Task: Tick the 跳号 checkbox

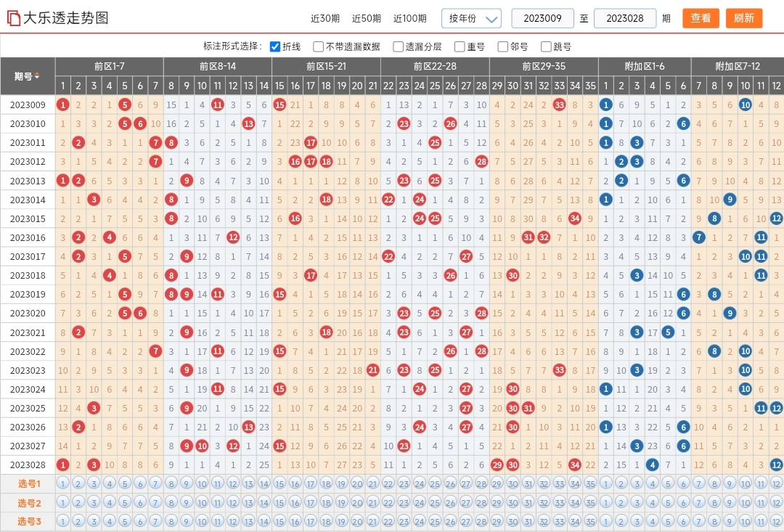Action: (x=546, y=46)
